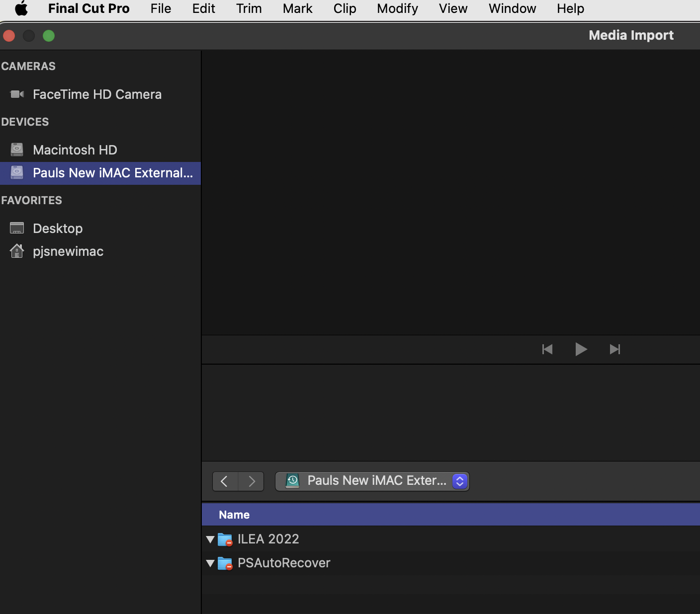Click the Macintosh HD drive icon
Screen dimensions: 700x614
click(17, 150)
